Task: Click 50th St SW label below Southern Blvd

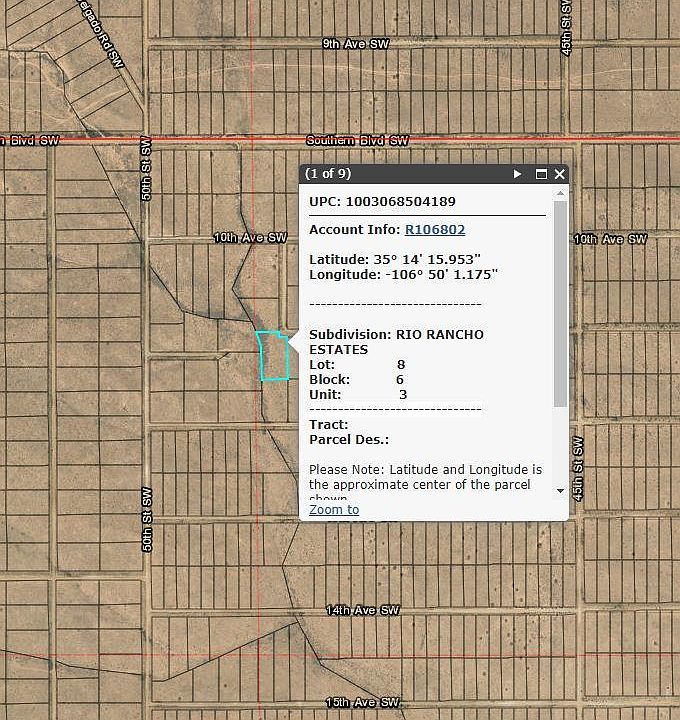Action: point(146,169)
